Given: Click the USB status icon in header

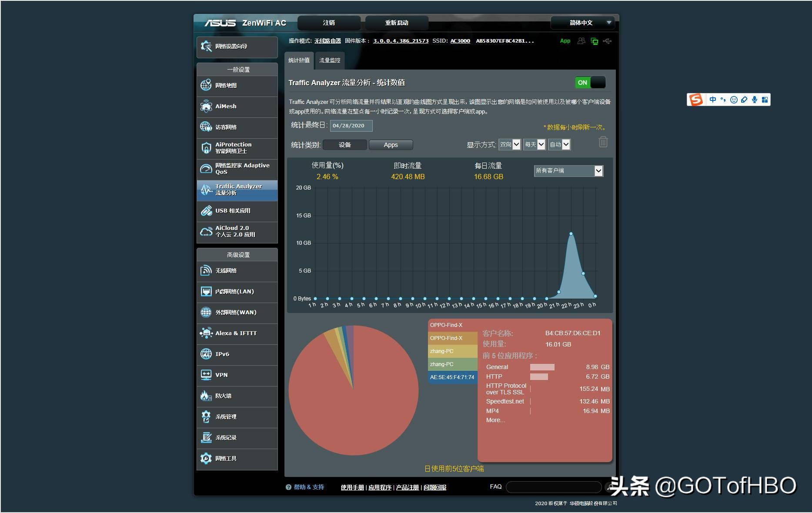Looking at the screenshot, I should [x=607, y=41].
